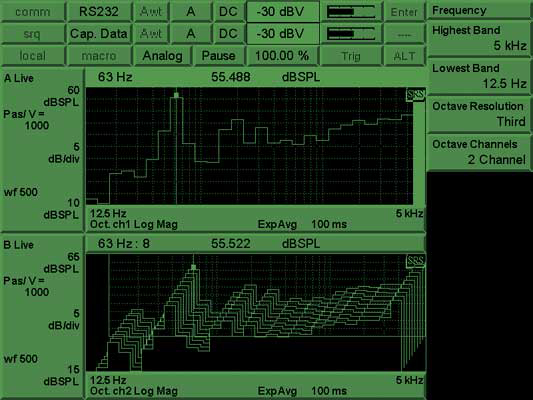Viewport: 533px width, 400px height.
Task: Activate the A Live display label
Action: [19, 78]
